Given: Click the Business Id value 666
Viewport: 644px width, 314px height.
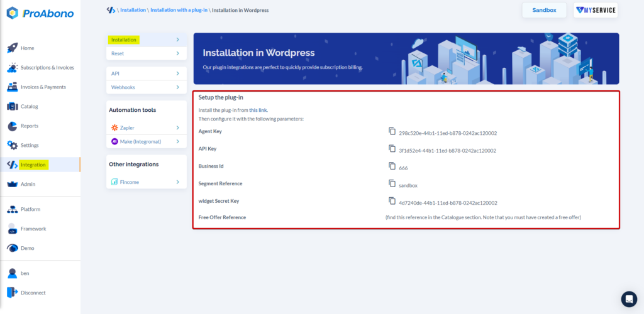Looking at the screenshot, I should coord(403,168).
